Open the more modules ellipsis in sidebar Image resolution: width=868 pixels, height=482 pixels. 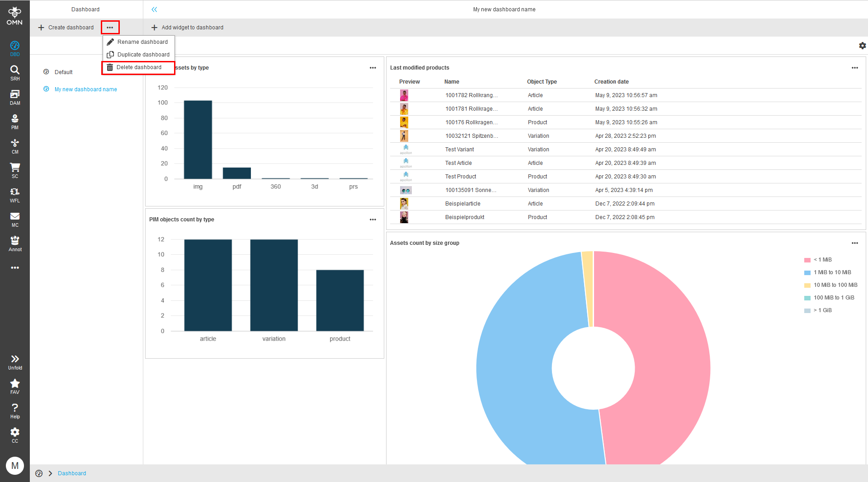[x=14, y=267]
